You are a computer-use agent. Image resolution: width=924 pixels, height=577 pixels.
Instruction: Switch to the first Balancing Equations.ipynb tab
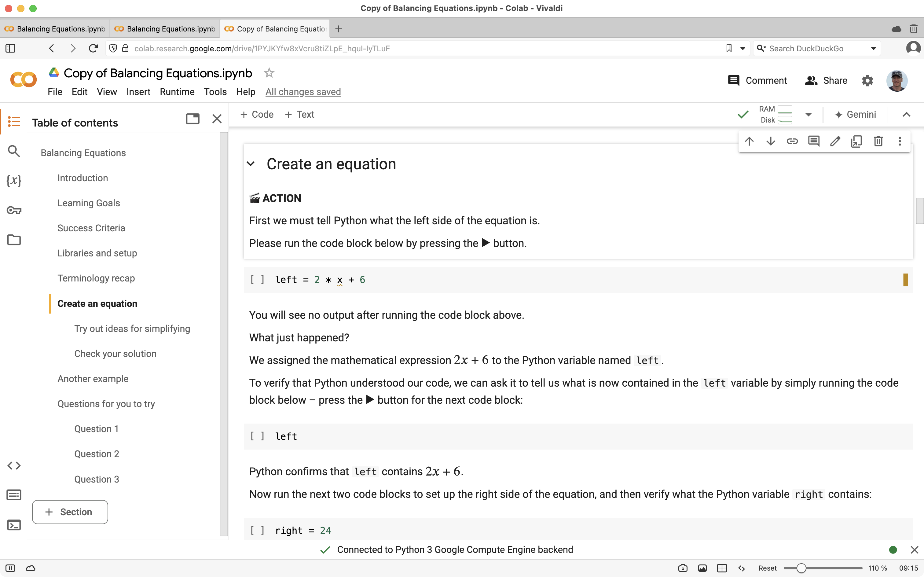(55, 29)
